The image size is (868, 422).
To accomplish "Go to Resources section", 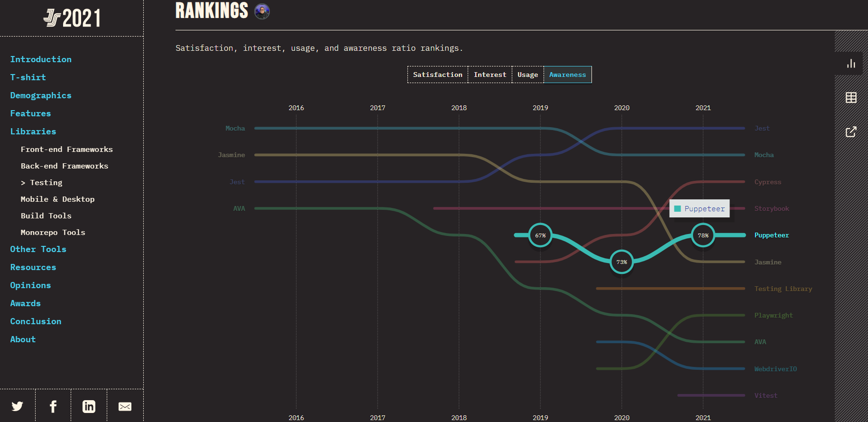I will [33, 267].
